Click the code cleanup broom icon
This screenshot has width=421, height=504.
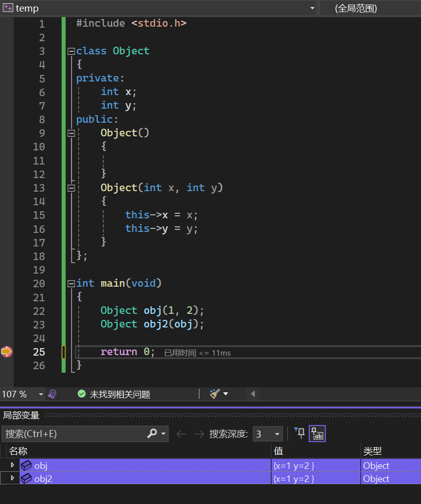click(215, 394)
